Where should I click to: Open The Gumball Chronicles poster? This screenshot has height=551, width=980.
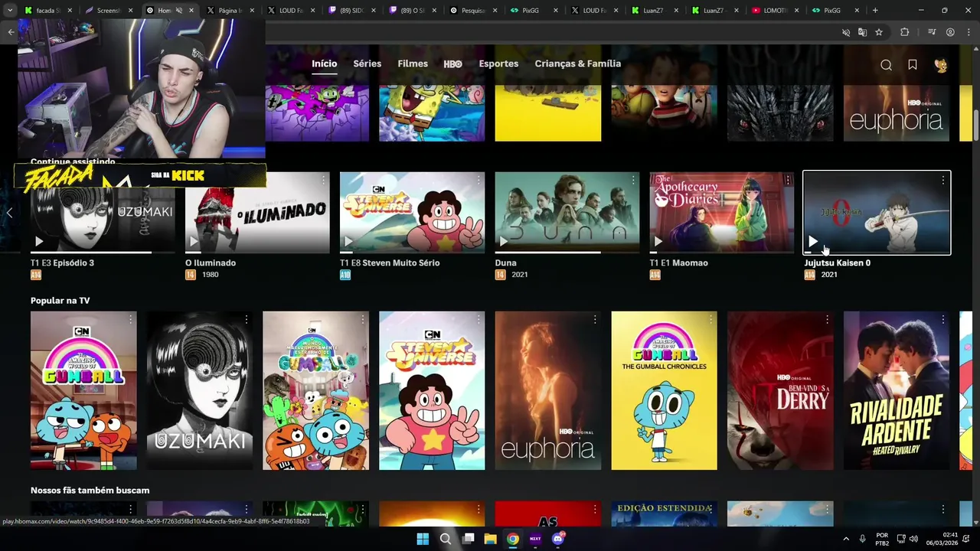tap(665, 390)
